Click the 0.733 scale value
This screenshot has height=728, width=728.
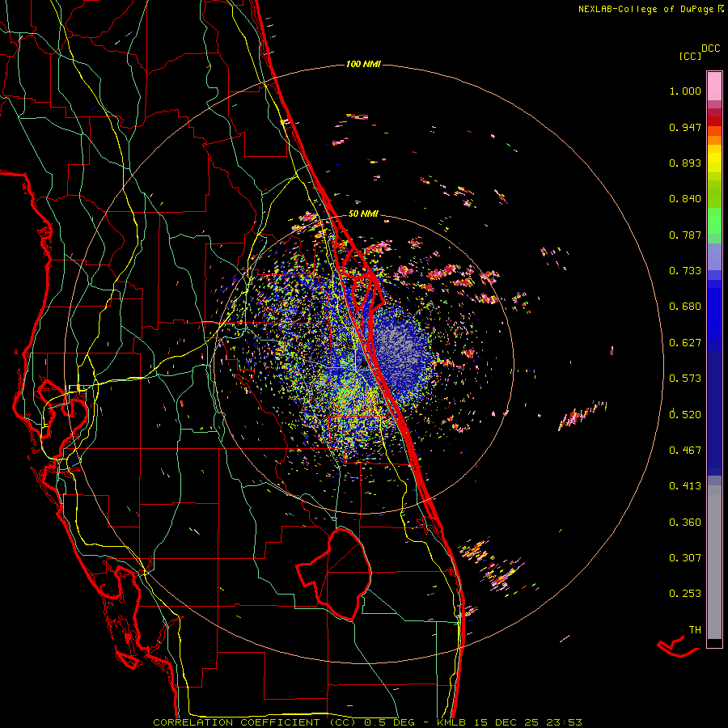tap(685, 271)
